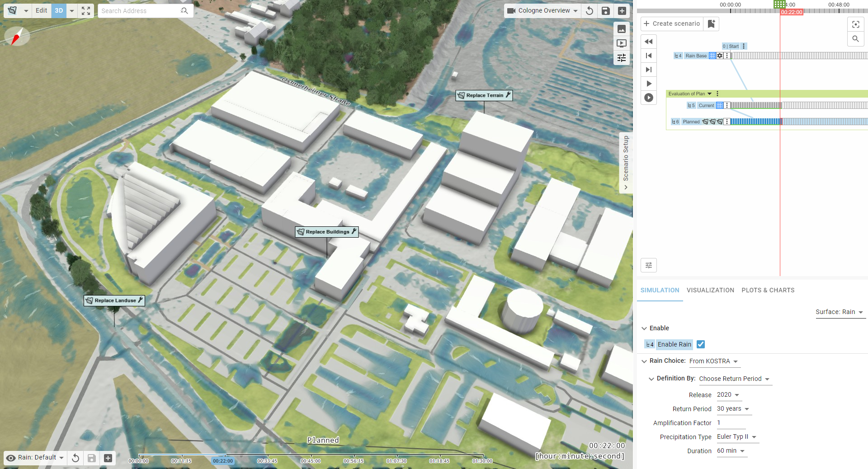The height and width of the screenshot is (469, 868).
Task: Toggle Rain Default layer visibility eye
Action: [11, 458]
